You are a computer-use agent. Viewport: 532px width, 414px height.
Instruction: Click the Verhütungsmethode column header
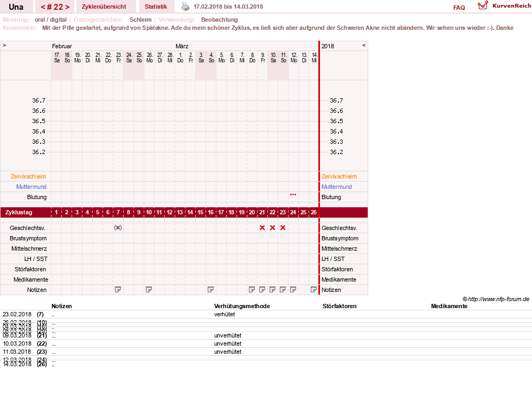coord(242,306)
